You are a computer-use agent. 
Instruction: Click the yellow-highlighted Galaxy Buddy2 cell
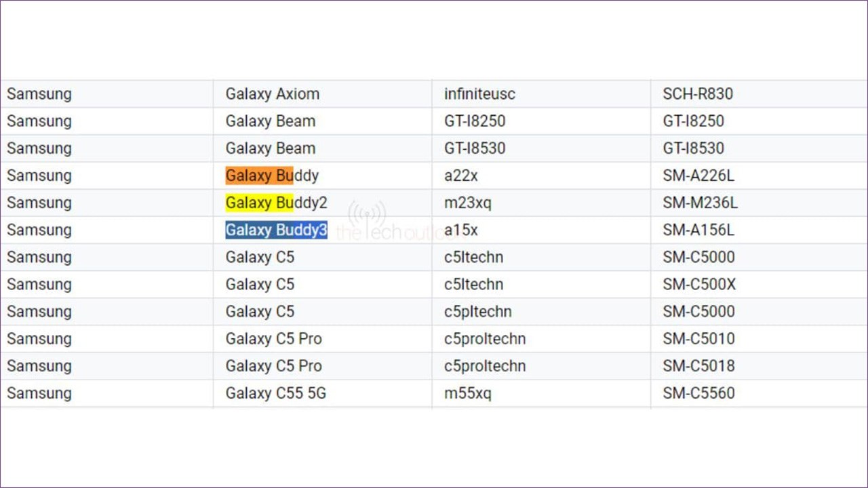[276, 203]
